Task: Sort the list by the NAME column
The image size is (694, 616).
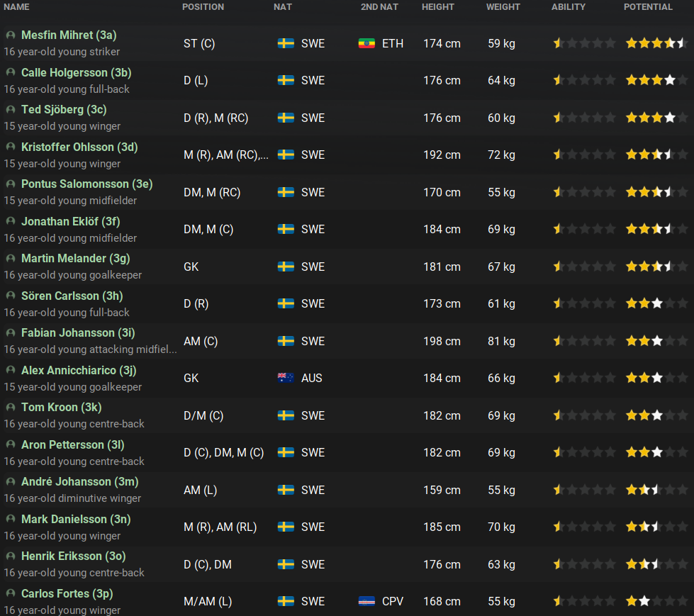Action: click(x=17, y=7)
